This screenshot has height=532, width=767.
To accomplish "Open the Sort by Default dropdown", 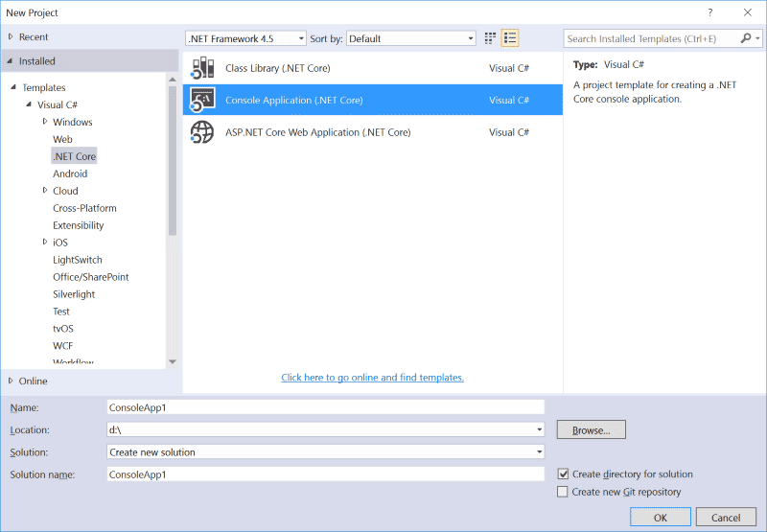I will [x=411, y=38].
